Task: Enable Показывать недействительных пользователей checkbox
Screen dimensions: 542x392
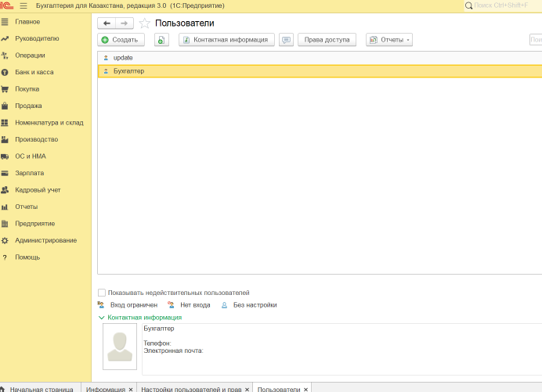Action: point(102,293)
